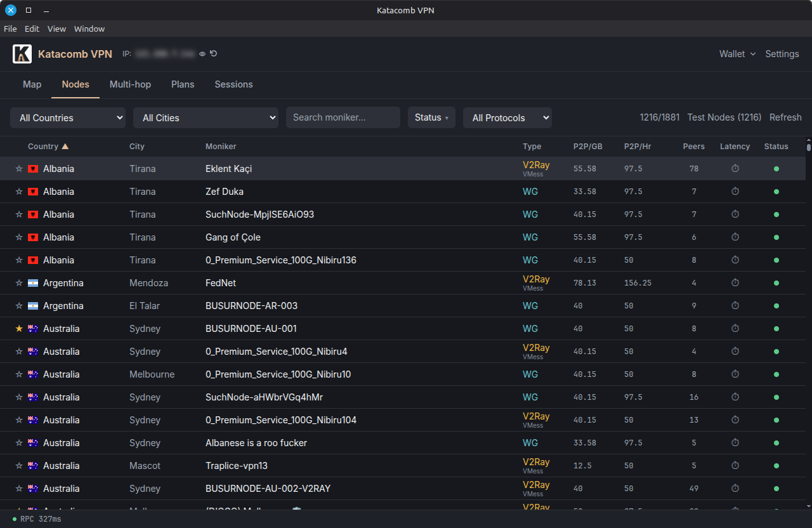Screen dimensions: 812x528
Task: Refresh the node list
Action: tap(785, 117)
